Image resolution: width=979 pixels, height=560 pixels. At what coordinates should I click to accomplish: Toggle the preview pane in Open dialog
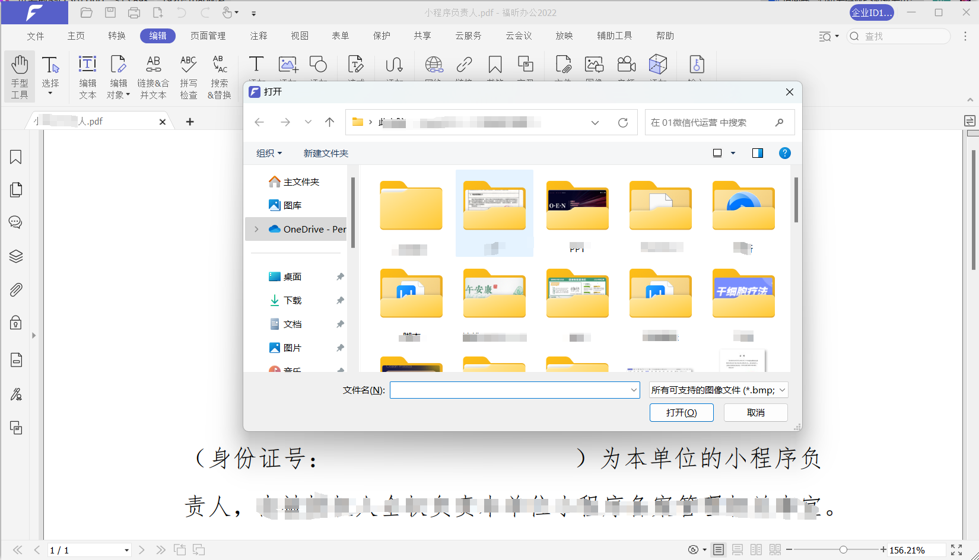758,153
